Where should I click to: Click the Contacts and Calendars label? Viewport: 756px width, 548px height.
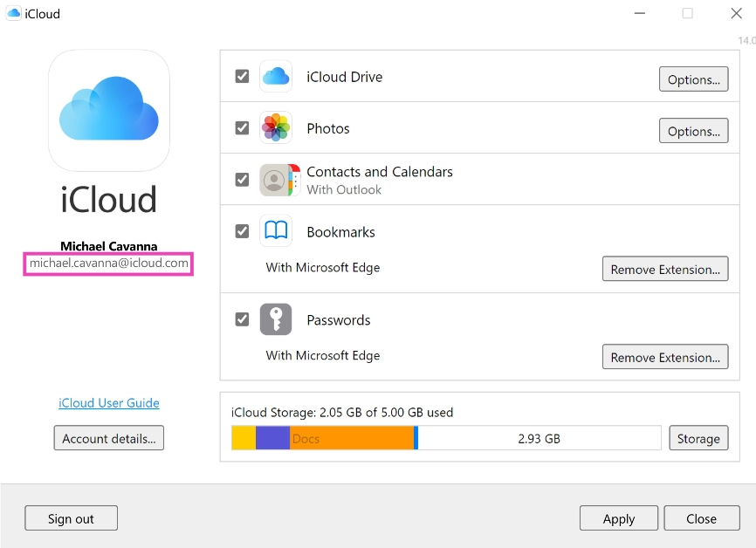click(380, 172)
